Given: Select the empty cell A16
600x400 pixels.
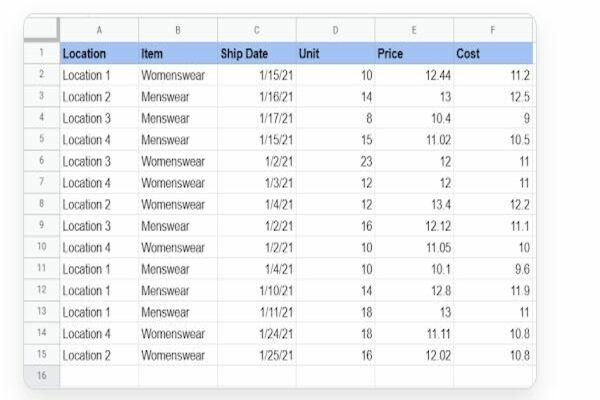Looking at the screenshot, I should click(x=99, y=376).
